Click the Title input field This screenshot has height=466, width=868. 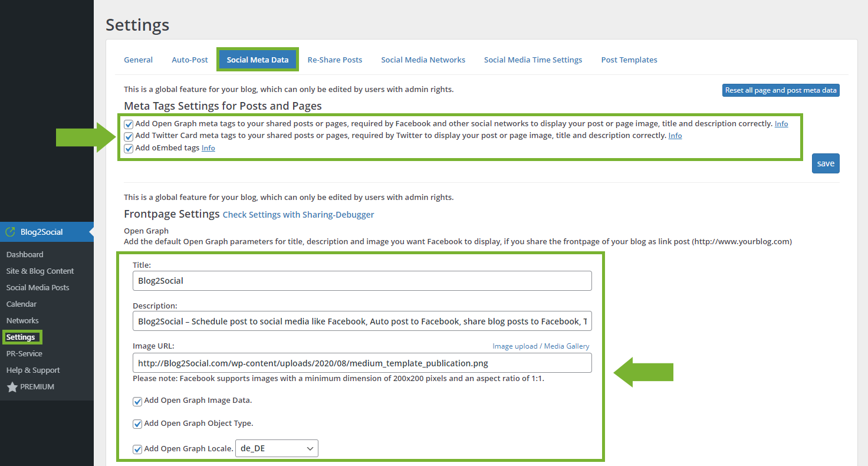tap(362, 281)
